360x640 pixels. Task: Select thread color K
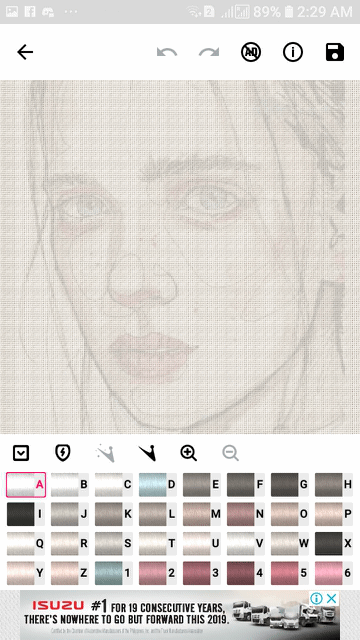(x=114, y=514)
